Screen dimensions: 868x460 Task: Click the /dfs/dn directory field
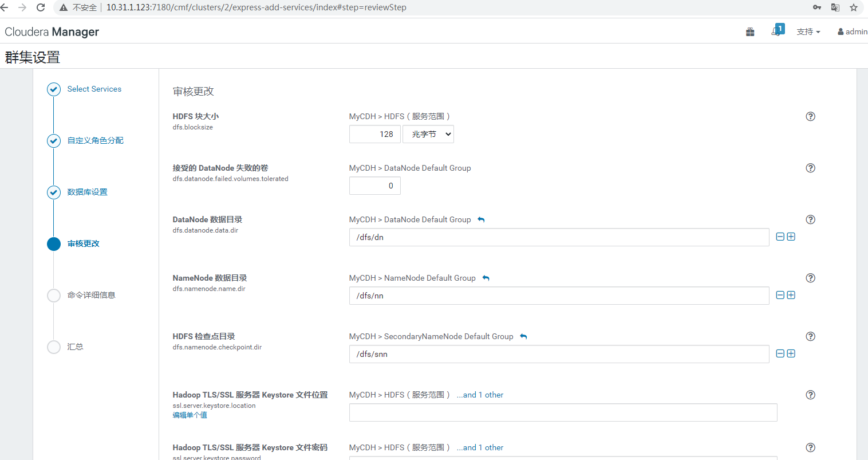[559, 237]
